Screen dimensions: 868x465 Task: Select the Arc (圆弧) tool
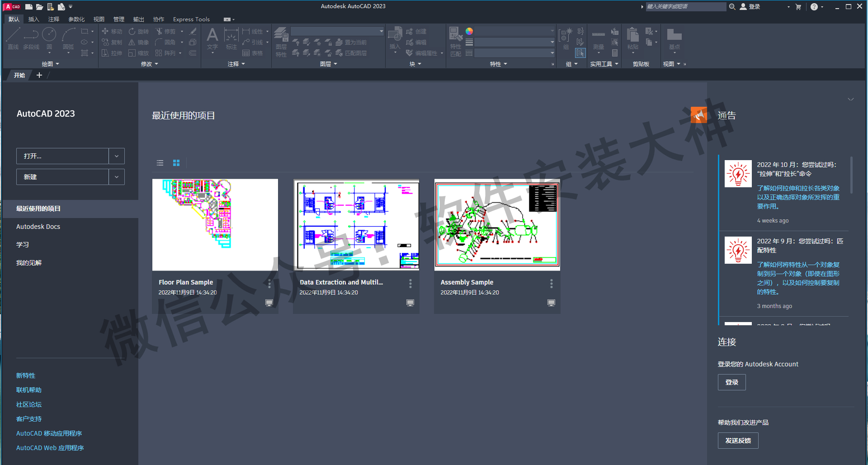pyautogui.click(x=68, y=38)
